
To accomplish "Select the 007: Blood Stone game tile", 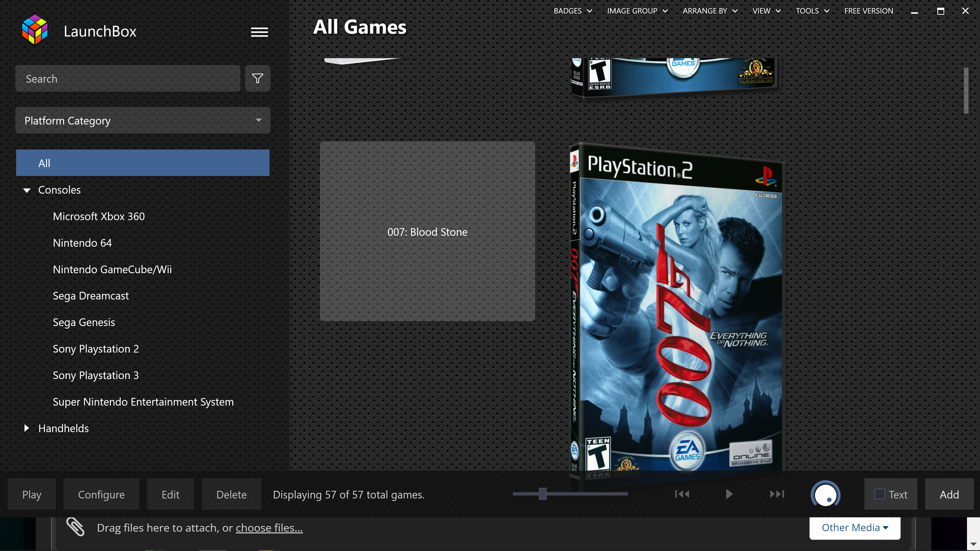I will click(427, 231).
